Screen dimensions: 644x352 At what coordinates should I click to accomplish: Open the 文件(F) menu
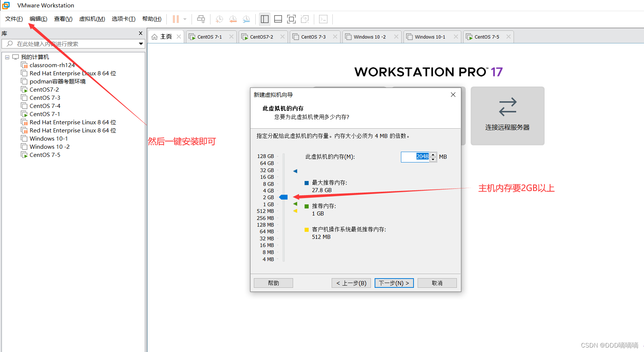coord(14,19)
